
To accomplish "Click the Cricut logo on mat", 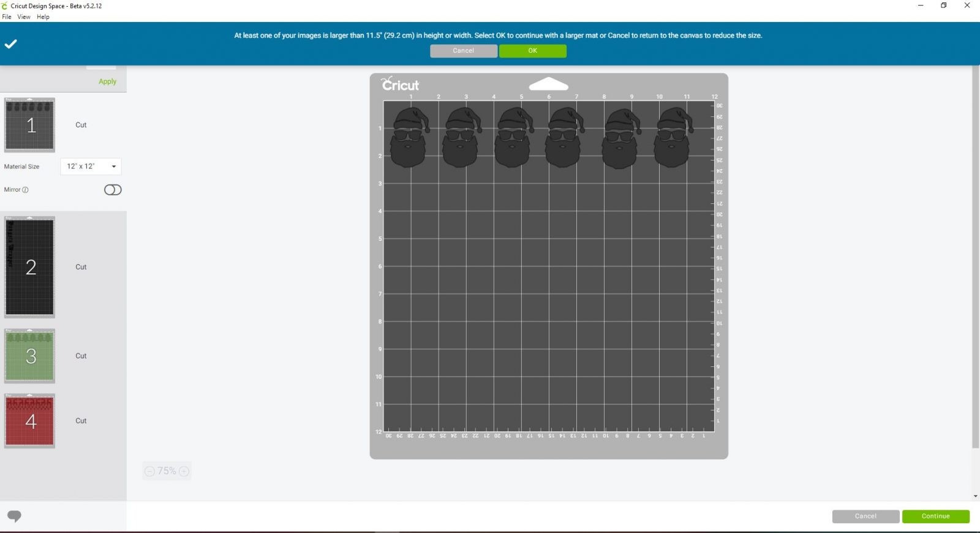I will [400, 85].
